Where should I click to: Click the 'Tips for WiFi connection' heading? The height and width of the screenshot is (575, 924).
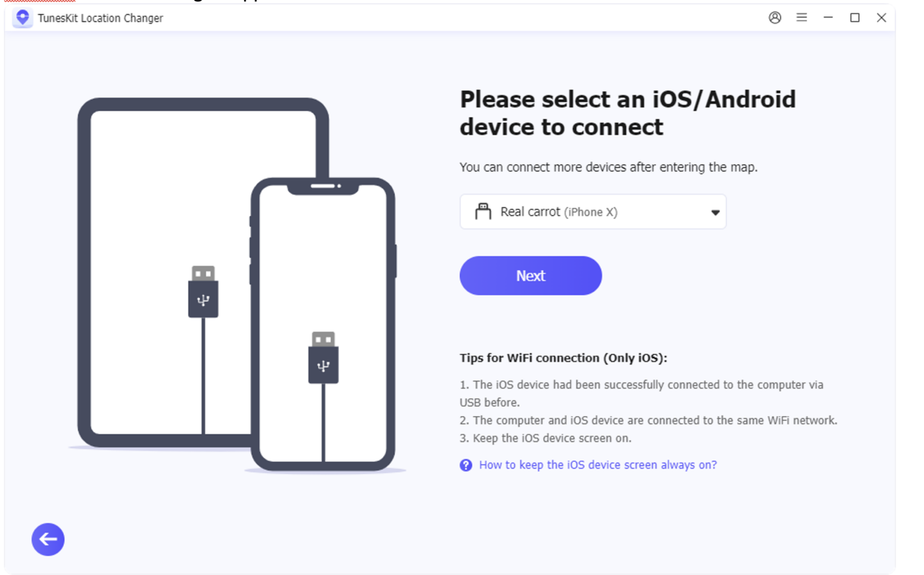click(x=563, y=358)
